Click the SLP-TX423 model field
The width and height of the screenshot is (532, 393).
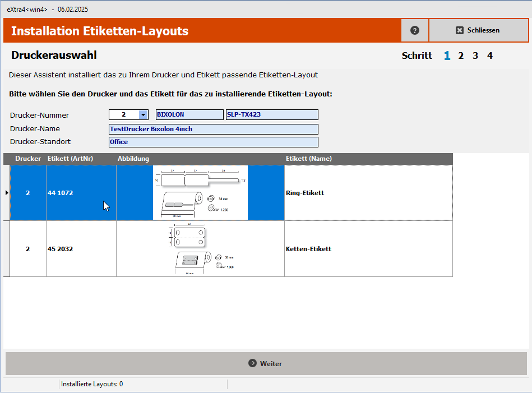tap(271, 114)
